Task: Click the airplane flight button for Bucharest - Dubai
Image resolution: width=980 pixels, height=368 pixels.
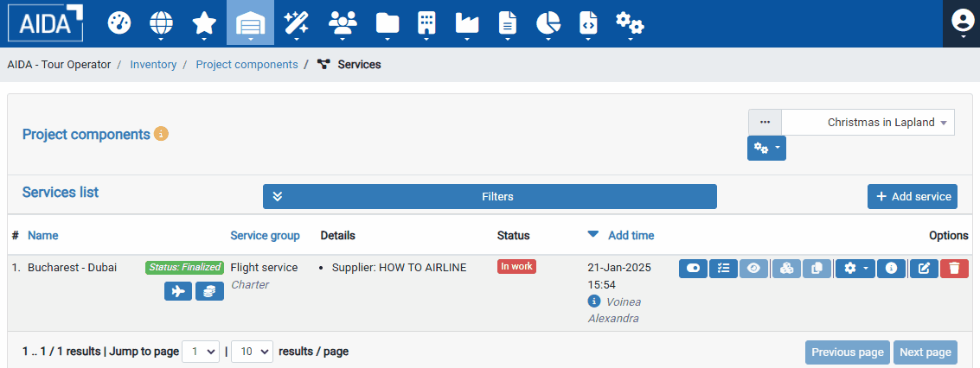Action: click(x=178, y=291)
